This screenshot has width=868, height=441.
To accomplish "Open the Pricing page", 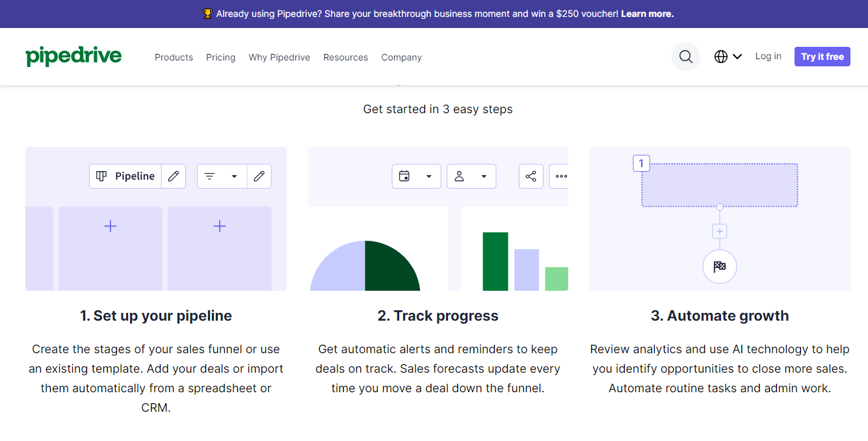I will [x=221, y=57].
